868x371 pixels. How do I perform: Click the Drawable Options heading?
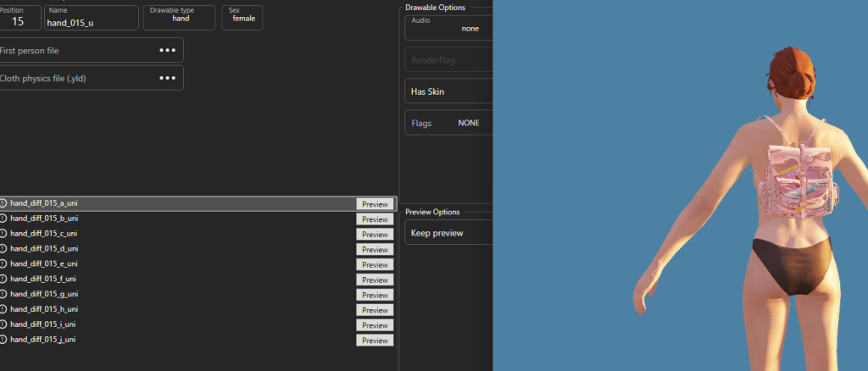click(x=435, y=7)
